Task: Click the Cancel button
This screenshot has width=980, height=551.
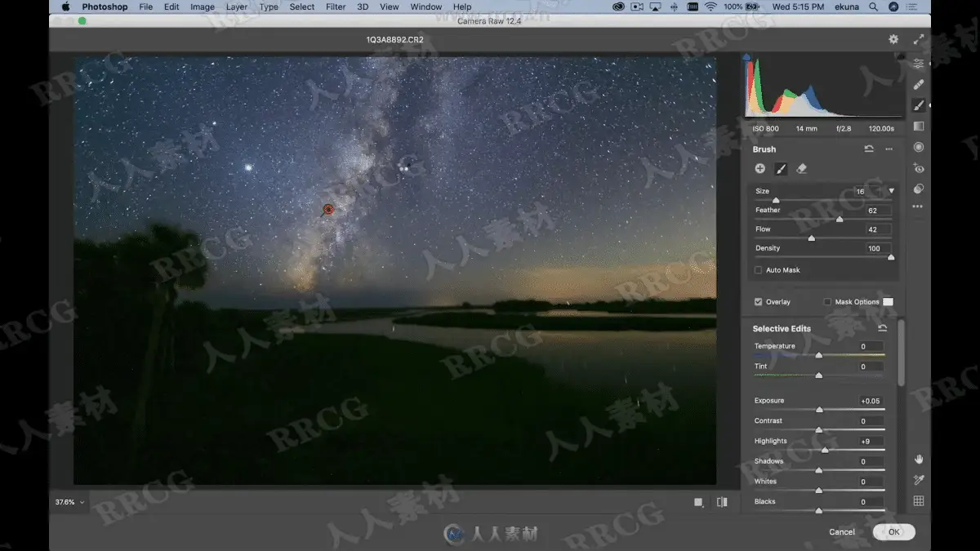Action: tap(842, 531)
